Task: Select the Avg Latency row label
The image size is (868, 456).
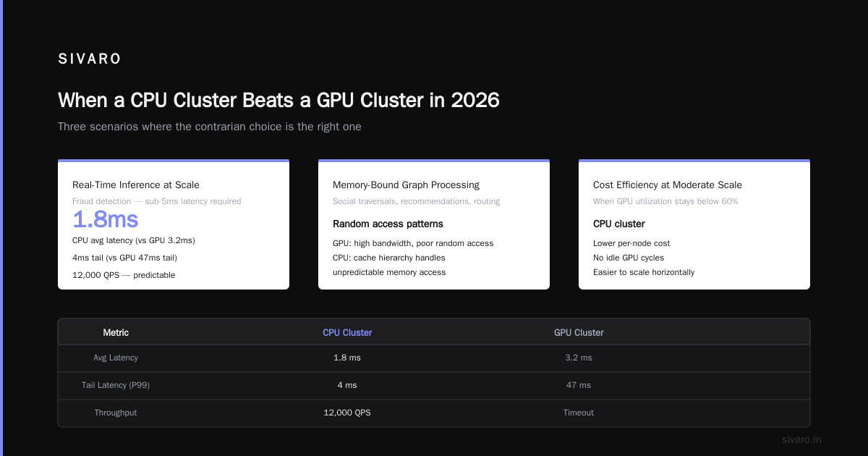Action: click(116, 358)
